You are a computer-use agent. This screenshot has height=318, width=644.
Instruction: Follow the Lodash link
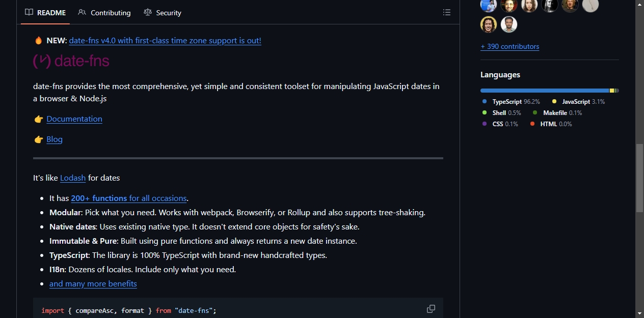click(73, 178)
